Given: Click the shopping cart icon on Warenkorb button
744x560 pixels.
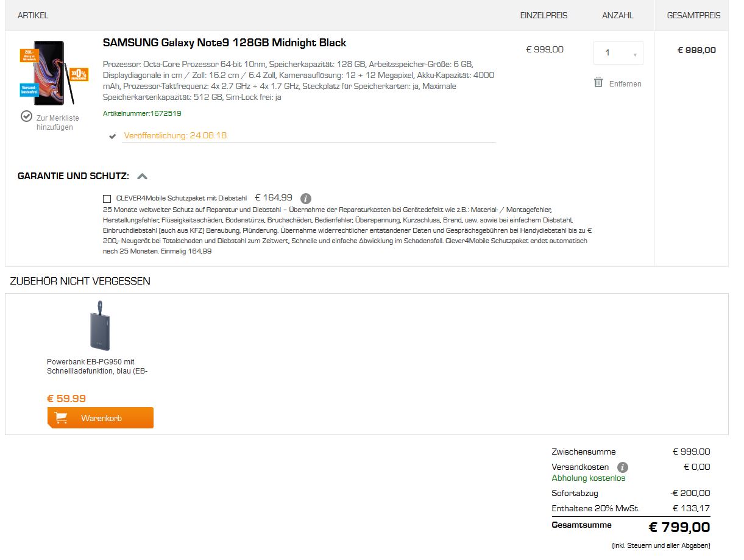Looking at the screenshot, I should (61, 418).
